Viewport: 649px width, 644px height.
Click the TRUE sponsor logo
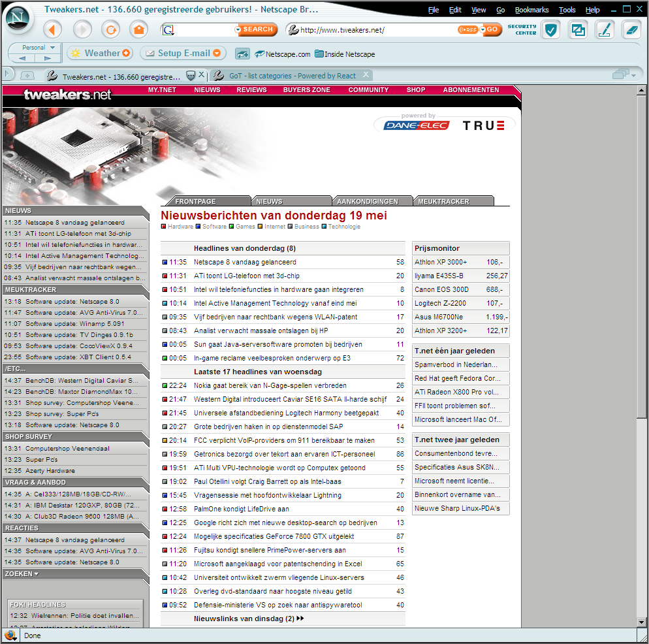pyautogui.click(x=483, y=125)
